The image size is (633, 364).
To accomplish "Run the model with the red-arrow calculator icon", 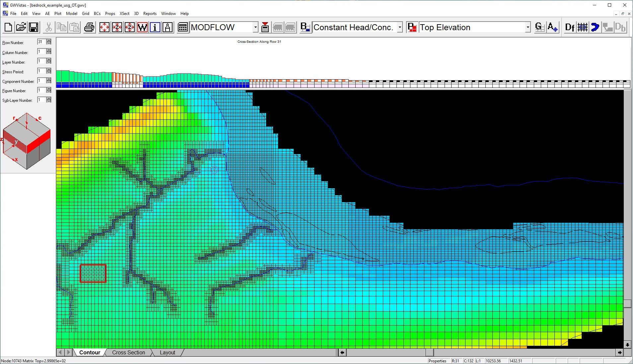I will (x=265, y=27).
